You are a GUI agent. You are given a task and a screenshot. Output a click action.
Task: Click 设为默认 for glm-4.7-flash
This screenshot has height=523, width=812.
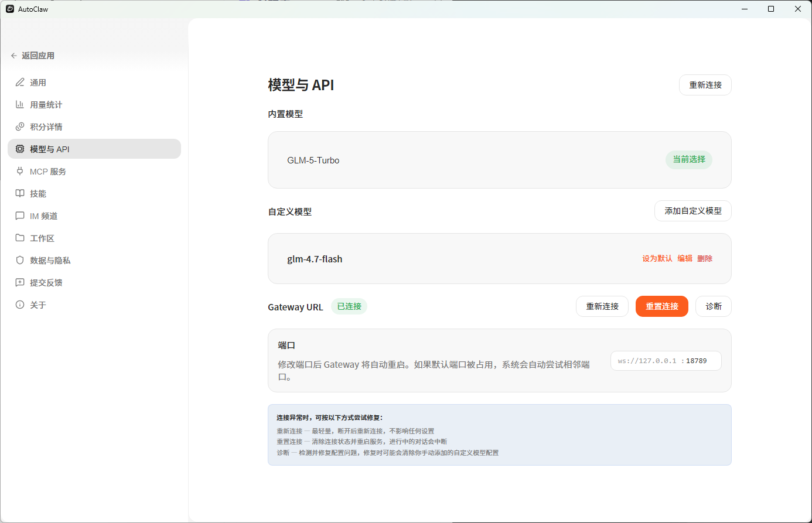tap(657, 258)
